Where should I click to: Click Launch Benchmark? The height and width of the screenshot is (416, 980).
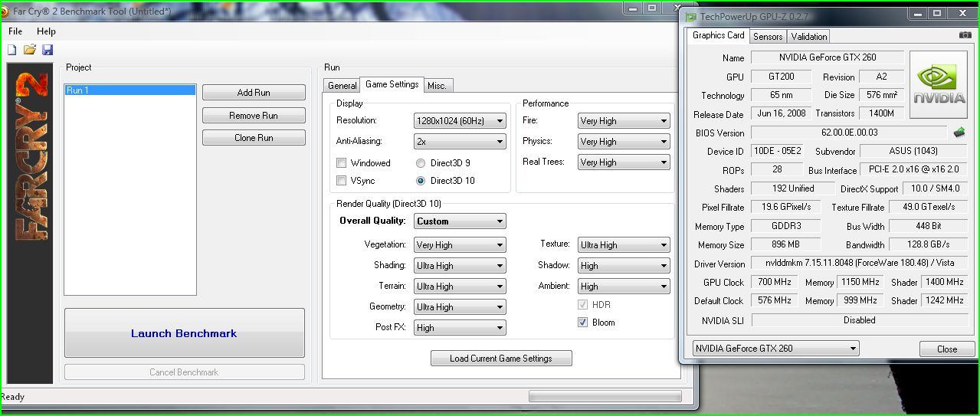pos(184,333)
